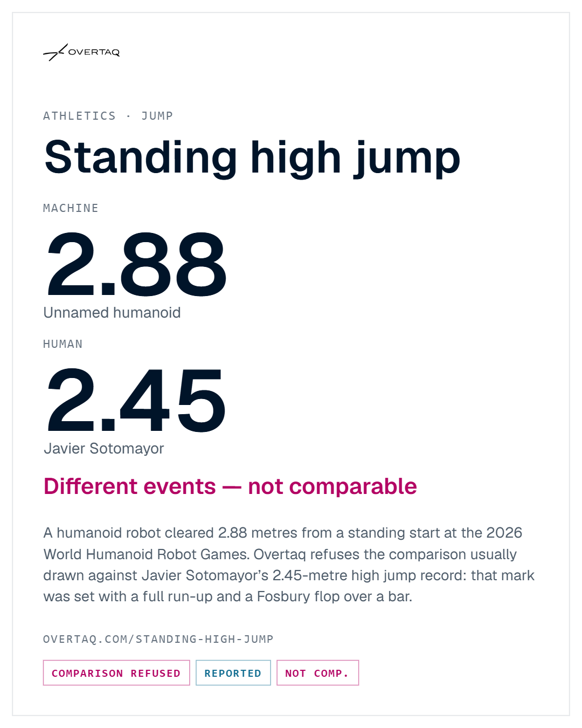This screenshot has width=582, height=728.
Task: Click the World Humanoid Robot Games mention
Action: pos(147,554)
